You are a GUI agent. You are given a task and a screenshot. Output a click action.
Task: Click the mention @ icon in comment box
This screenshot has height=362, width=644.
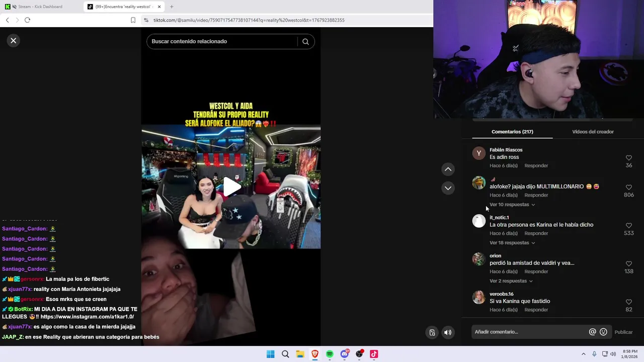593,332
